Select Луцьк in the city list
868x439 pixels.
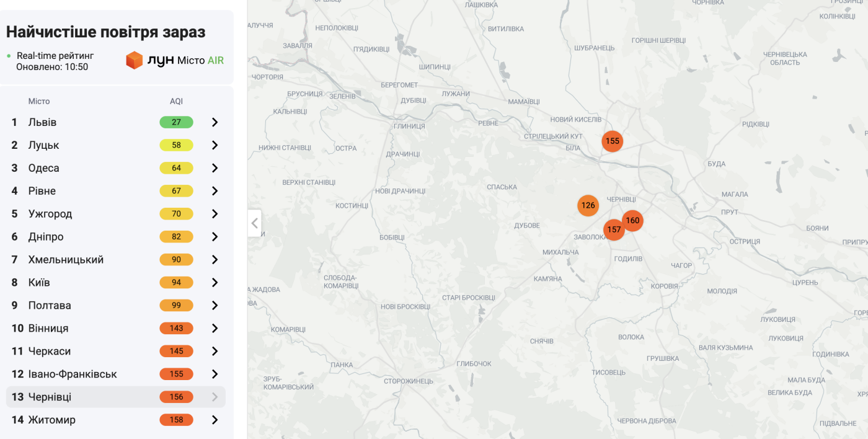point(43,145)
